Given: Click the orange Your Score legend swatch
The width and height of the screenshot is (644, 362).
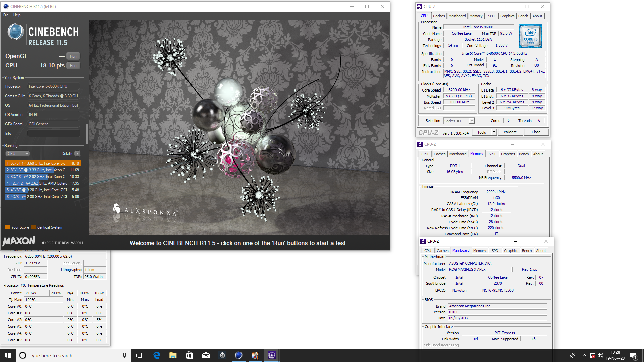Looking at the screenshot, I should [x=8, y=227].
